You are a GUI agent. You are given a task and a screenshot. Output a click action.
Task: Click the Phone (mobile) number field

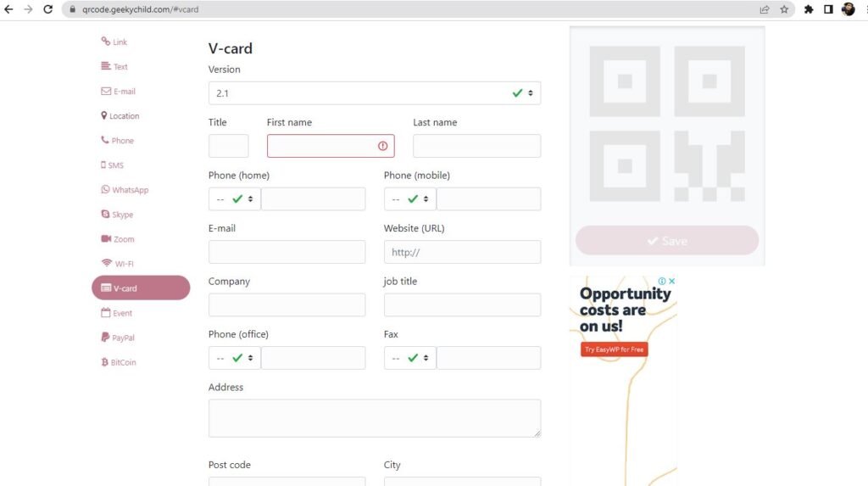(488, 199)
